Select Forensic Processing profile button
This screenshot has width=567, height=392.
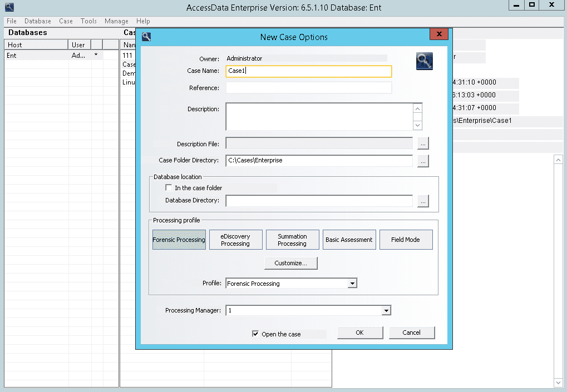[x=179, y=240]
